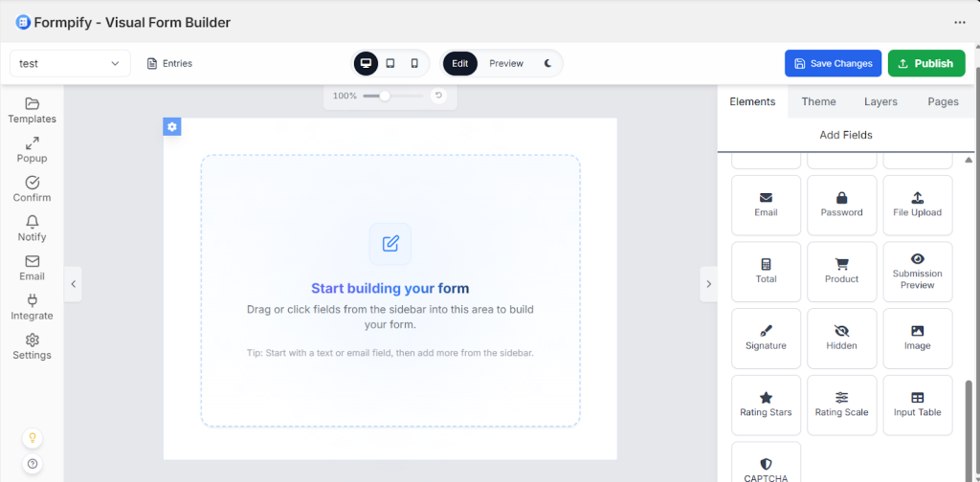
Task: Insert a File Upload field
Action: 917,205
